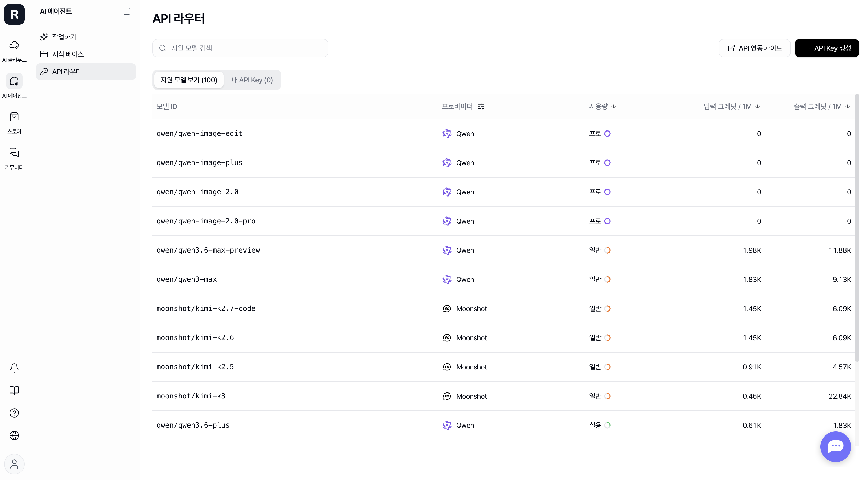868x480 pixels.
Task: Select qwen/qwen3.6-plus model ID
Action: click(x=193, y=425)
